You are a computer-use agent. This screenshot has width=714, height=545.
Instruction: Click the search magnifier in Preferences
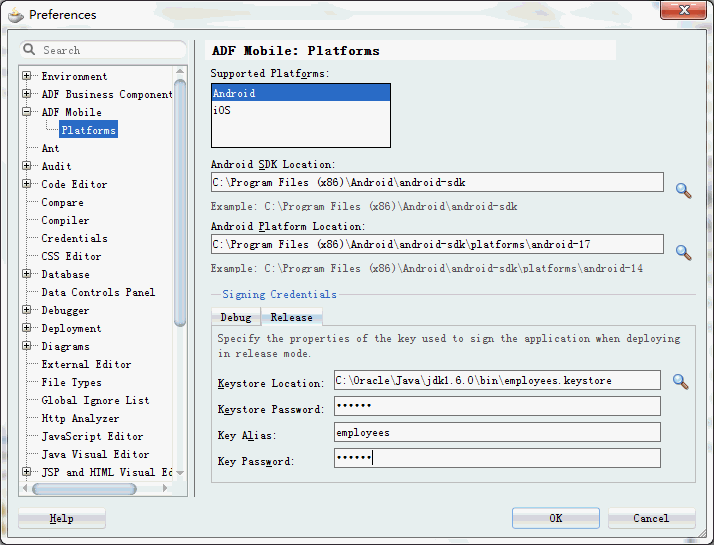point(29,49)
